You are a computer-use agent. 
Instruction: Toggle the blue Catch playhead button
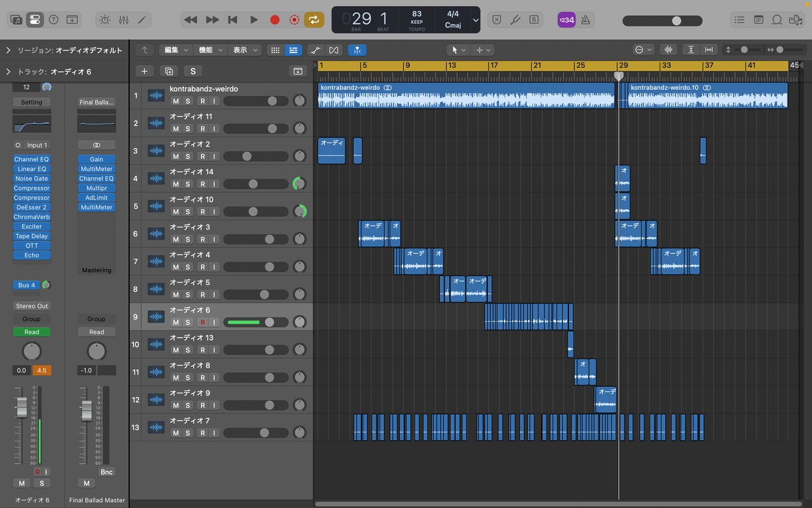(x=357, y=50)
